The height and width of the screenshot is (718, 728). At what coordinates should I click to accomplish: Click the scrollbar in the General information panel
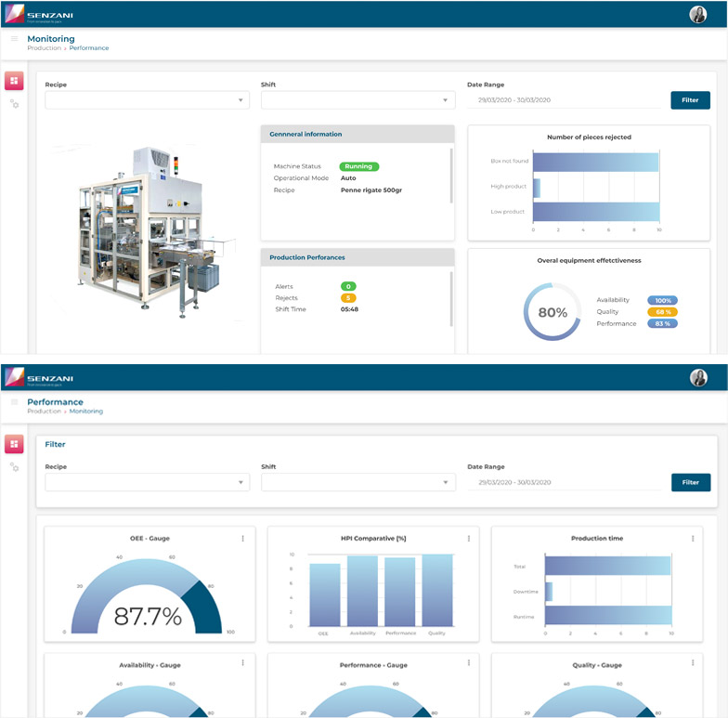[451, 176]
